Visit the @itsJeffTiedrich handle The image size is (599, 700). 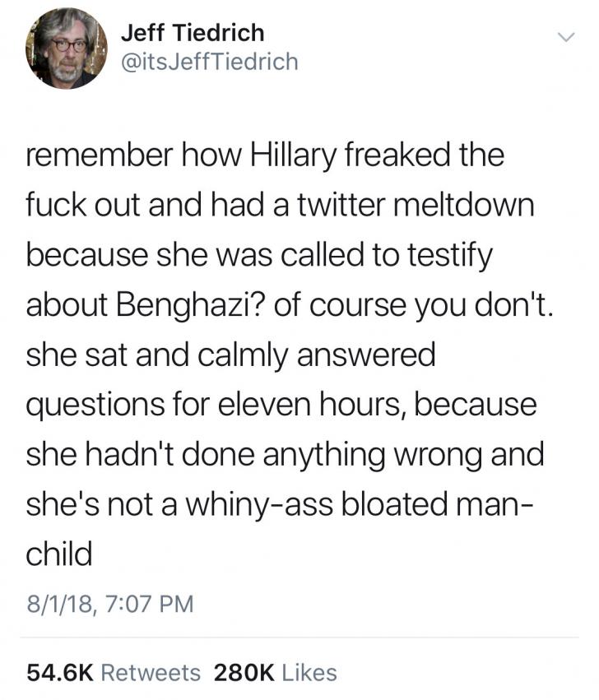pyautogui.click(x=209, y=62)
